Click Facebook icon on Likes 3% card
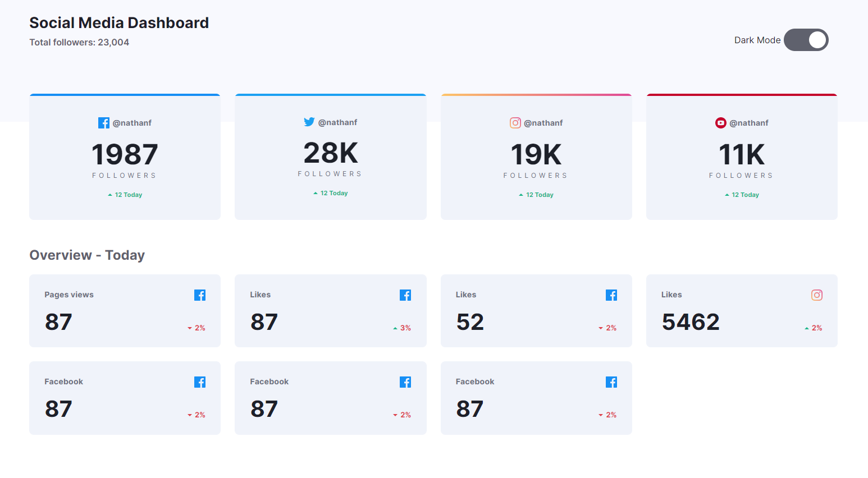The height and width of the screenshot is (478, 868). click(405, 295)
